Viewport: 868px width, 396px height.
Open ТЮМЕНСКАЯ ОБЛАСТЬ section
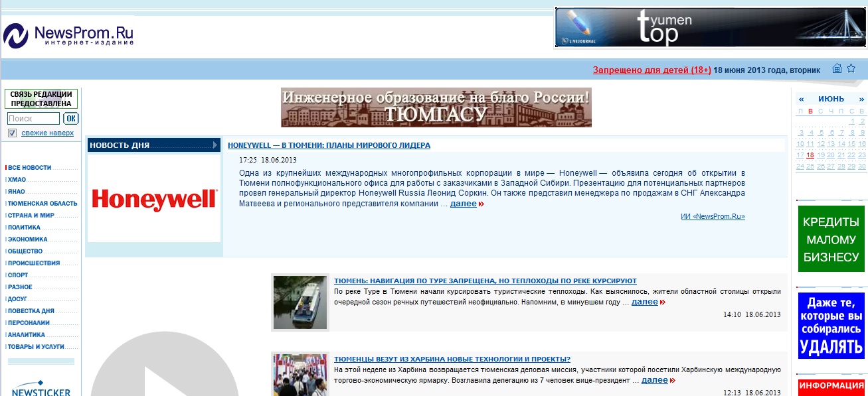[43, 204]
